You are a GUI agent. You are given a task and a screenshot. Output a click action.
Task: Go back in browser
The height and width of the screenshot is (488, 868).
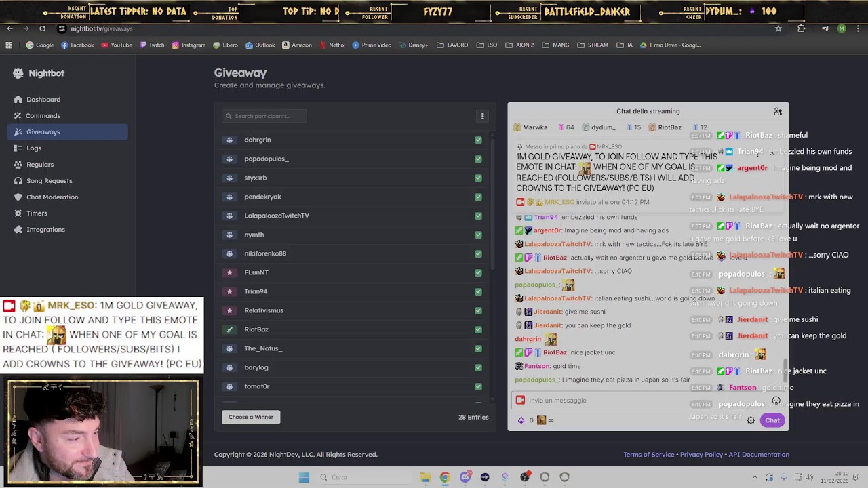(10, 28)
